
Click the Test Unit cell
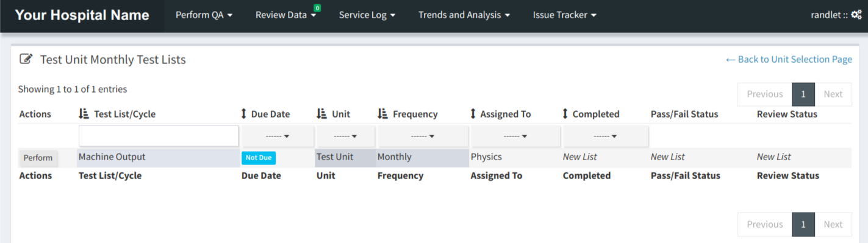point(345,157)
